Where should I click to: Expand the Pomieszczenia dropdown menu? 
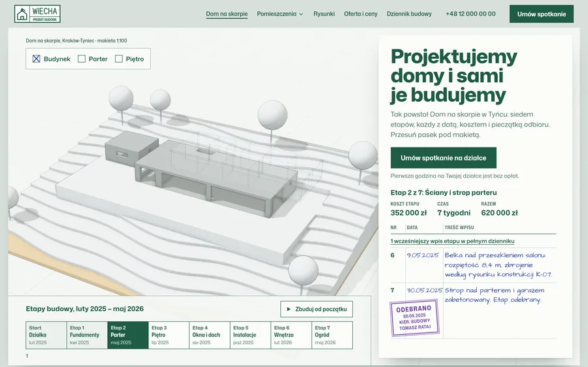click(280, 14)
